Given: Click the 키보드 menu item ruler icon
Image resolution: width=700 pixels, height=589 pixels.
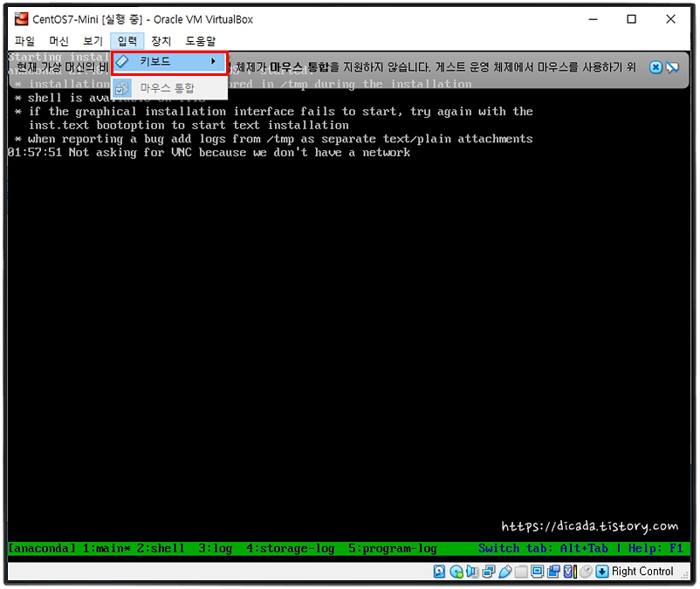Looking at the screenshot, I should point(122,61).
